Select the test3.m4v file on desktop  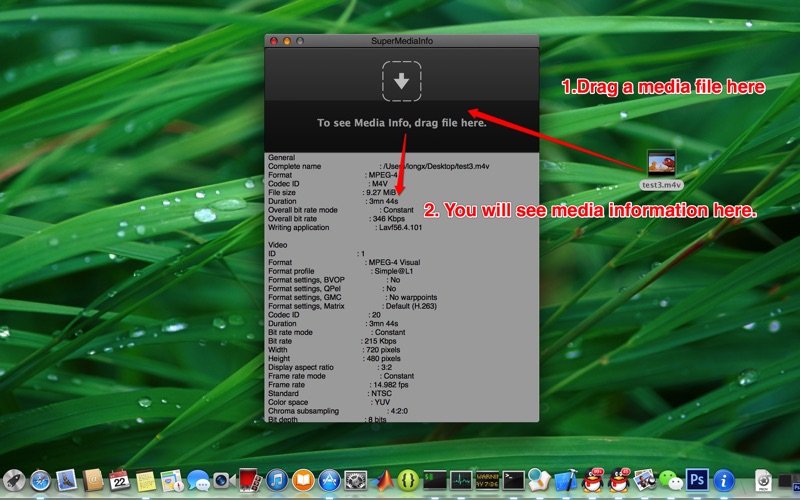click(x=661, y=169)
